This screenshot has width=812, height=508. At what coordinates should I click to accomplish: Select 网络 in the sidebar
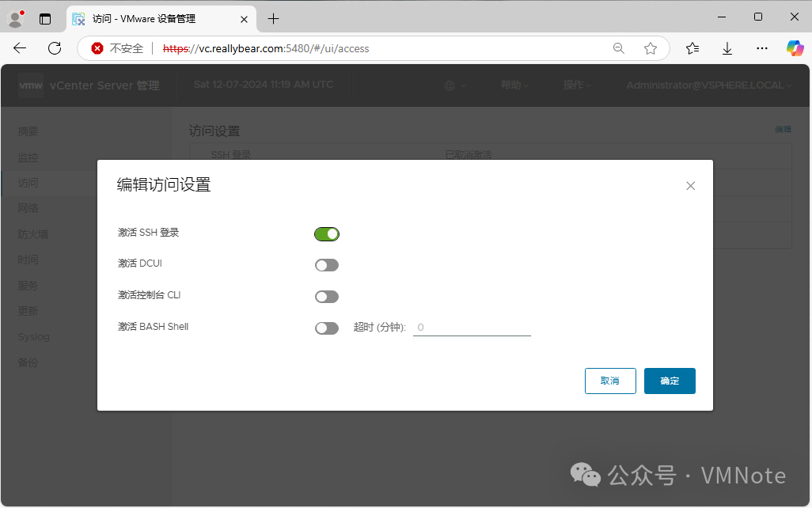(x=28, y=208)
